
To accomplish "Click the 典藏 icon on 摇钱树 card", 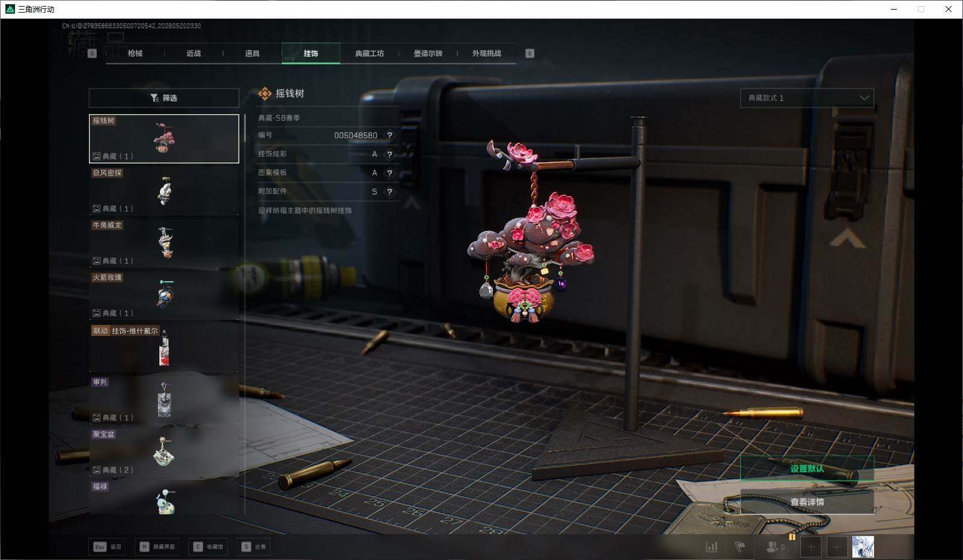I will tap(96, 156).
